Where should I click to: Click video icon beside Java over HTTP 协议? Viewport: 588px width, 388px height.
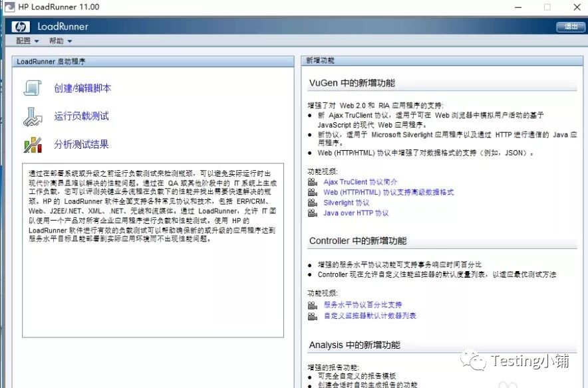313,213
